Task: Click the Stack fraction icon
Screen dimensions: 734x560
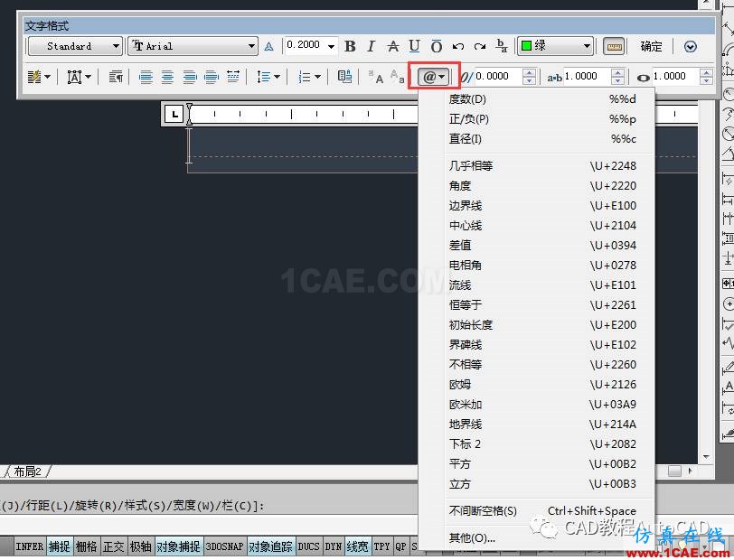Action: [x=502, y=46]
